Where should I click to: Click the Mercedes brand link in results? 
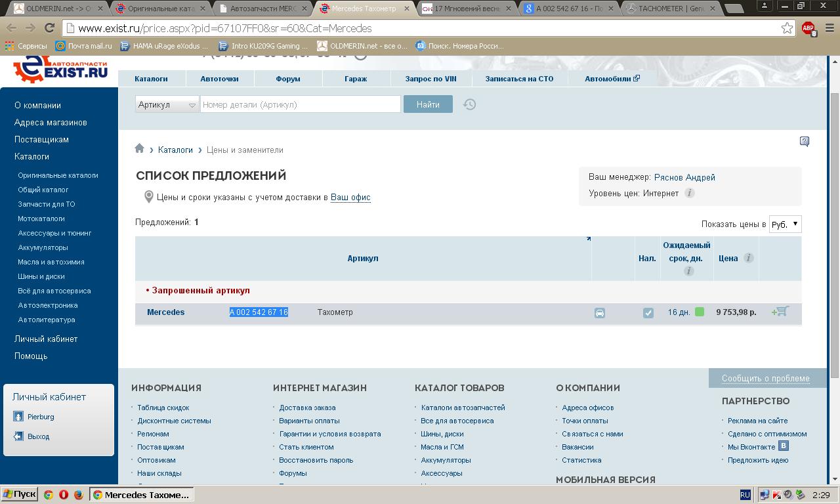click(x=165, y=312)
